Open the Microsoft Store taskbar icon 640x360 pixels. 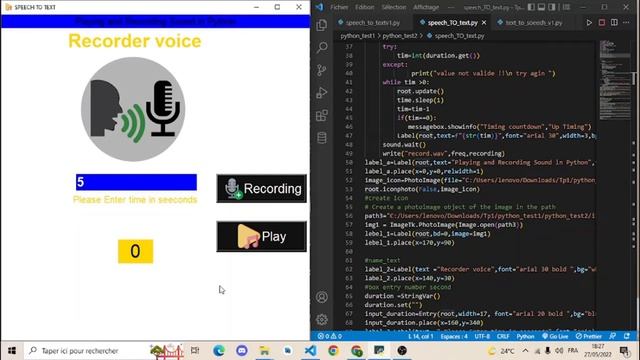287,351
